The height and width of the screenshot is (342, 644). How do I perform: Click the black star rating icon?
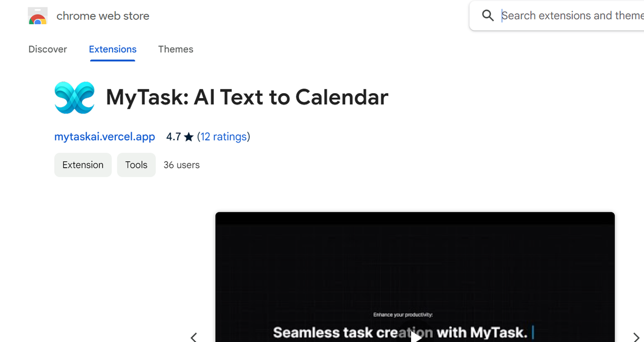click(188, 137)
